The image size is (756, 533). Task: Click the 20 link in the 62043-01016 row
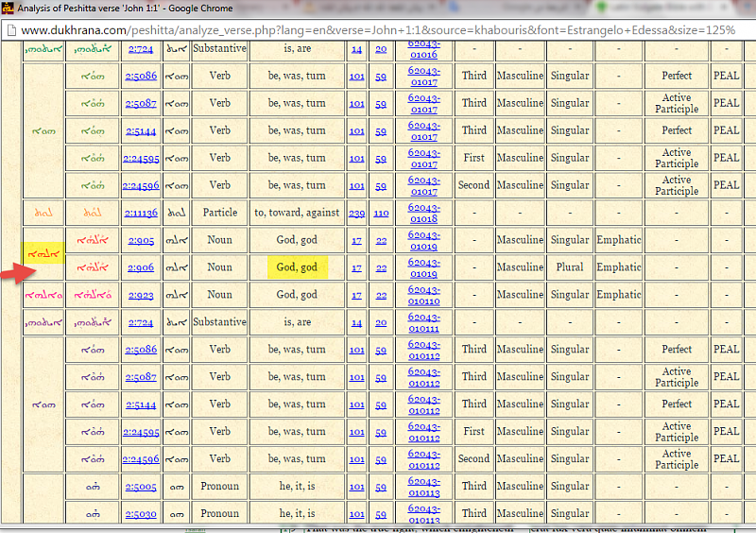coord(381,49)
